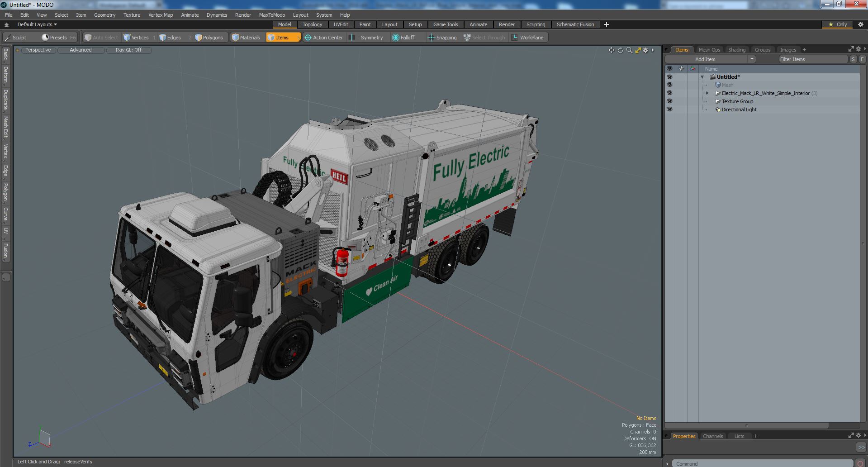Maximize the 3D viewport with the expand icon
The width and height of the screenshot is (868, 467).
[638, 50]
